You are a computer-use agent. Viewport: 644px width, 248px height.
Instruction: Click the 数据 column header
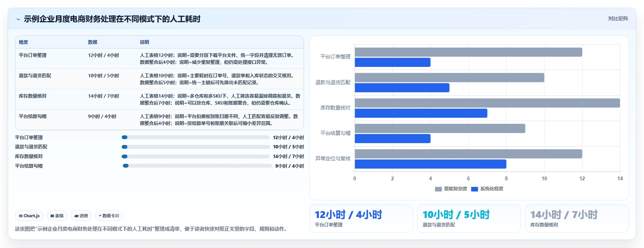92,42
